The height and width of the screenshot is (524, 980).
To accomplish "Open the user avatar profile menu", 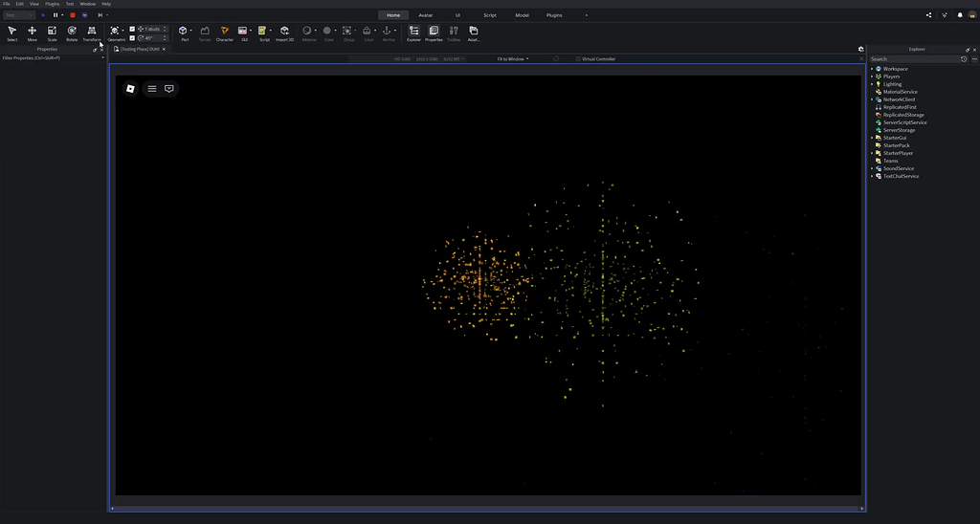I will [972, 15].
